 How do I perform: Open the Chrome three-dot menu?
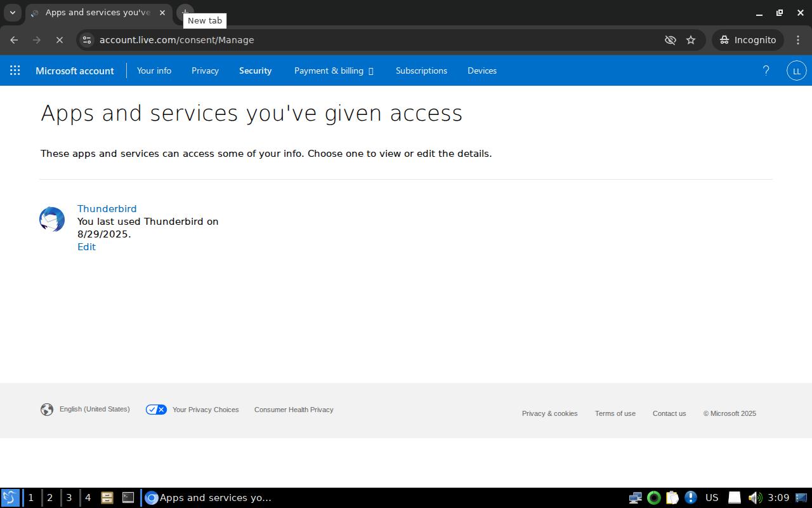[798, 40]
